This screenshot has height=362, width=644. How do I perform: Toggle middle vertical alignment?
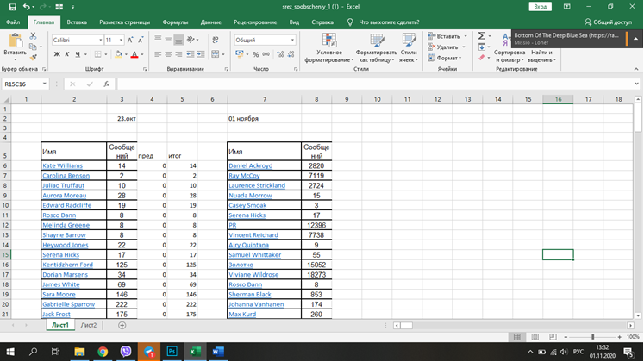pyautogui.click(x=168, y=40)
